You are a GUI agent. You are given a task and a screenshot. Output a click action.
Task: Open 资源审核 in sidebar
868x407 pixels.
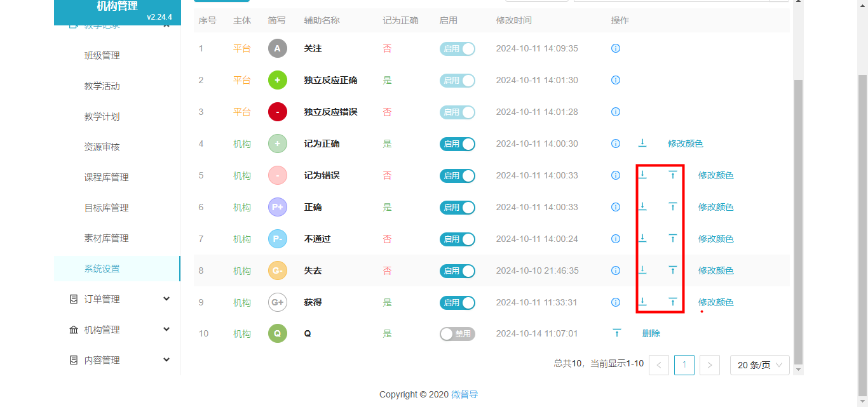tap(102, 147)
